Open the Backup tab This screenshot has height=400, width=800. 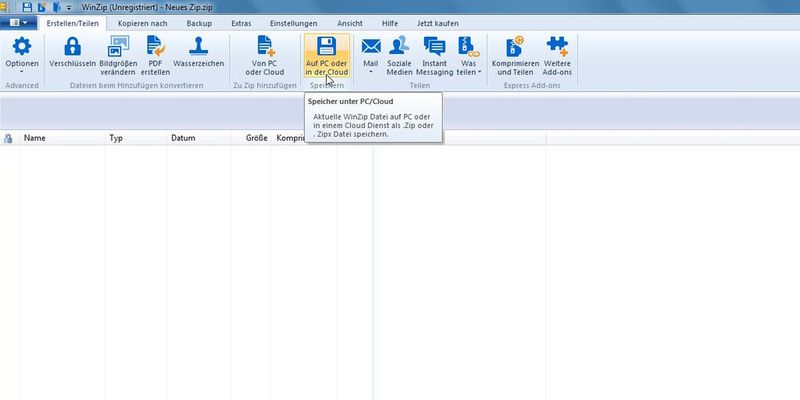[199, 23]
